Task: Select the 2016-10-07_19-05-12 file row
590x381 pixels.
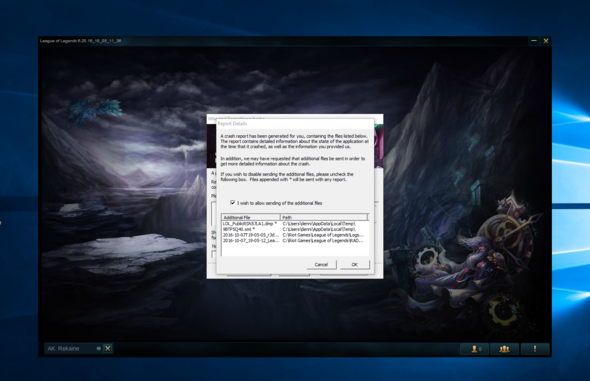Action: (x=295, y=240)
